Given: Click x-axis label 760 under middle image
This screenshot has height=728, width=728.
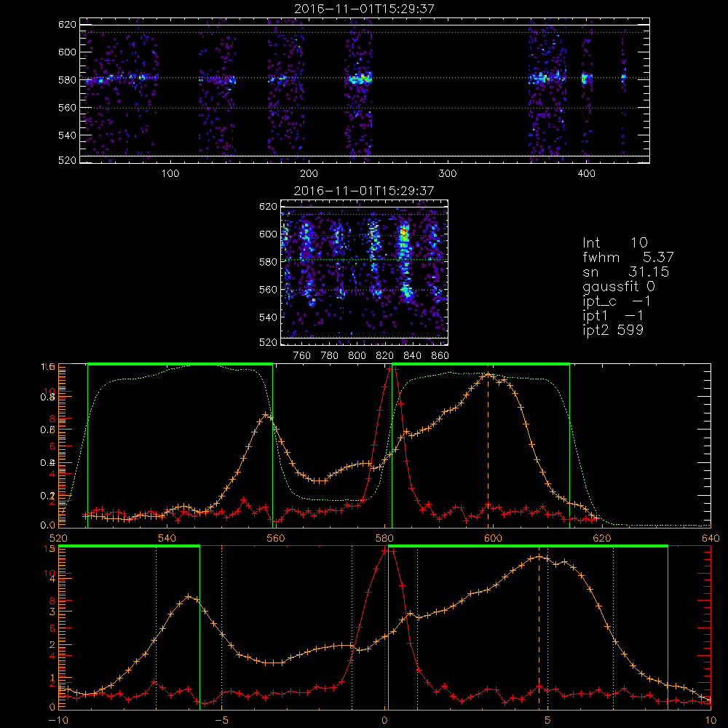Looking at the screenshot, I should point(302,356).
